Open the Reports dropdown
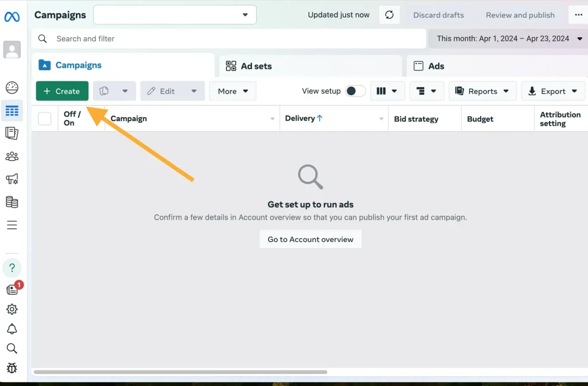 [x=482, y=91]
